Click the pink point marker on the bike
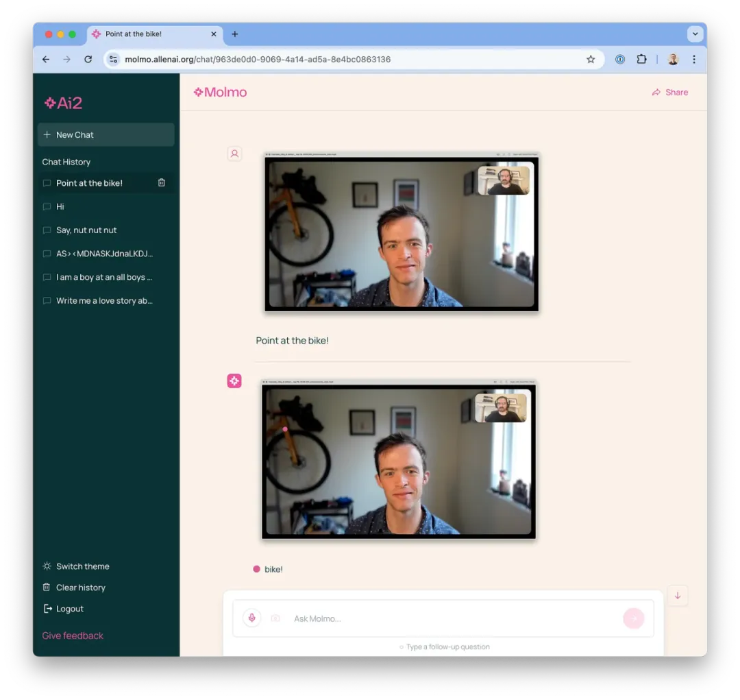The height and width of the screenshot is (700, 740). 285,429
